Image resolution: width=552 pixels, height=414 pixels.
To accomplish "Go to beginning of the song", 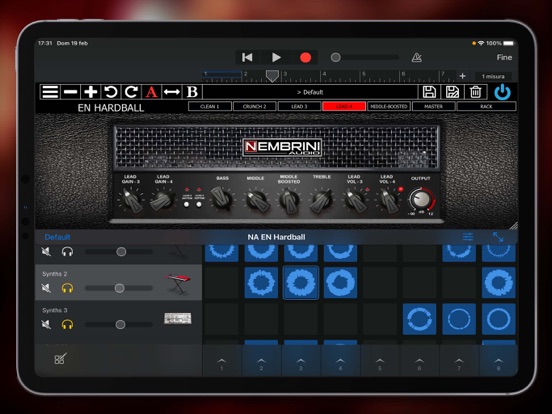I will point(247,57).
